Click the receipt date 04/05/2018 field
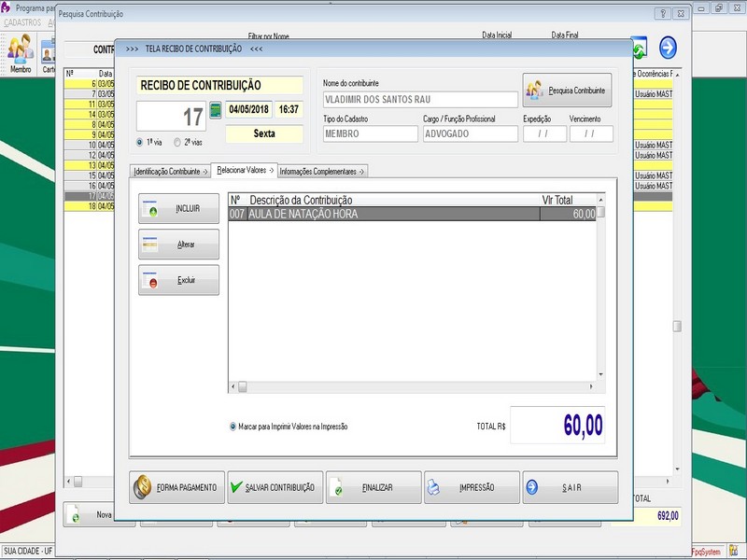The width and height of the screenshot is (747, 560). point(248,109)
